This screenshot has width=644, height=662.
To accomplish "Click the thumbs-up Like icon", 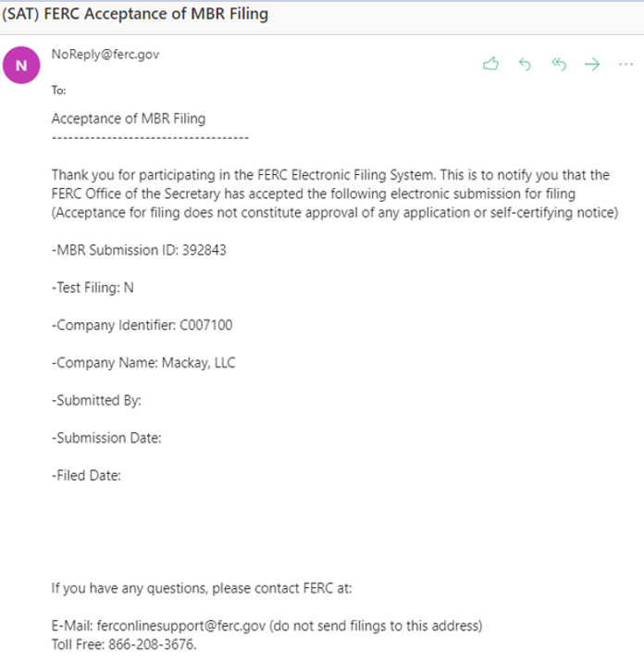I will coord(490,64).
